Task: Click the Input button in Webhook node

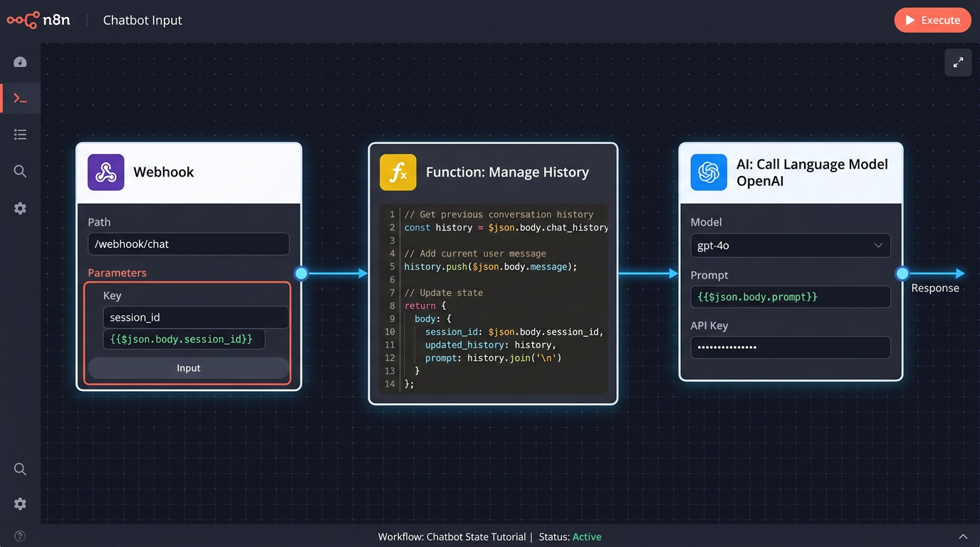Action: click(x=189, y=368)
